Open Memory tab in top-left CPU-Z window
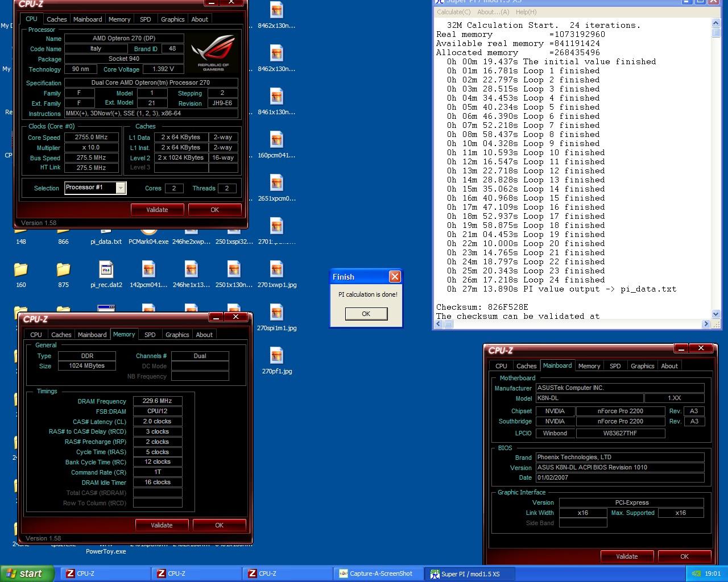 click(x=119, y=19)
